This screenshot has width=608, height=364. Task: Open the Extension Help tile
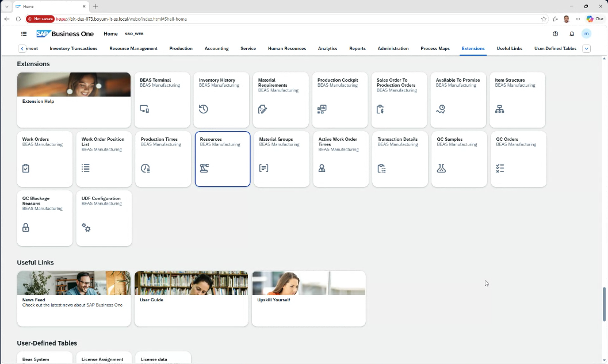coord(74,99)
